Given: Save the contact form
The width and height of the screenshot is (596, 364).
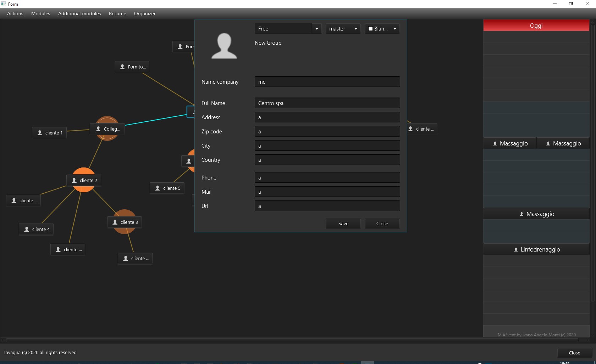Looking at the screenshot, I should point(343,224).
